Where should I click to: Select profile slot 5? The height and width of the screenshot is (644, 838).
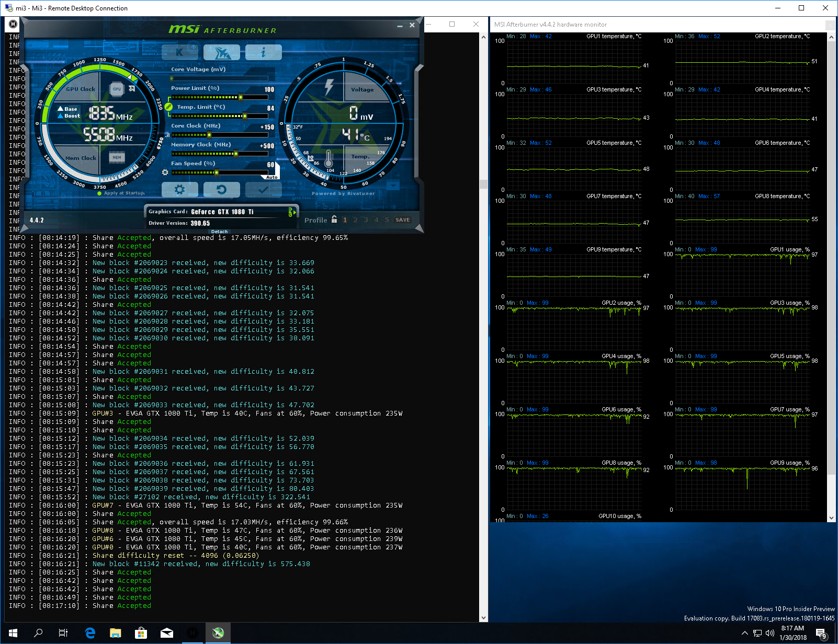click(387, 220)
